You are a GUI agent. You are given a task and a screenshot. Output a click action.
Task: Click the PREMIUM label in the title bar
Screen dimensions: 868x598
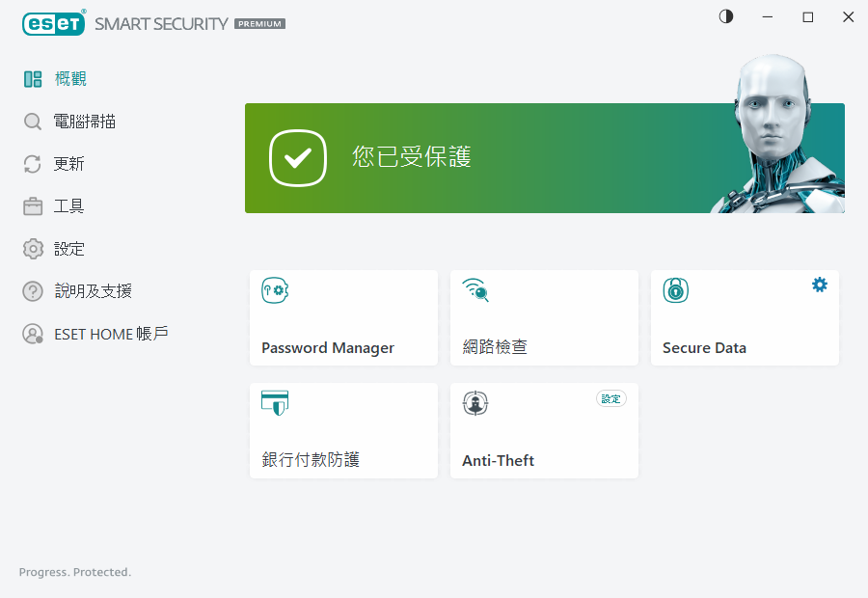pos(258,24)
